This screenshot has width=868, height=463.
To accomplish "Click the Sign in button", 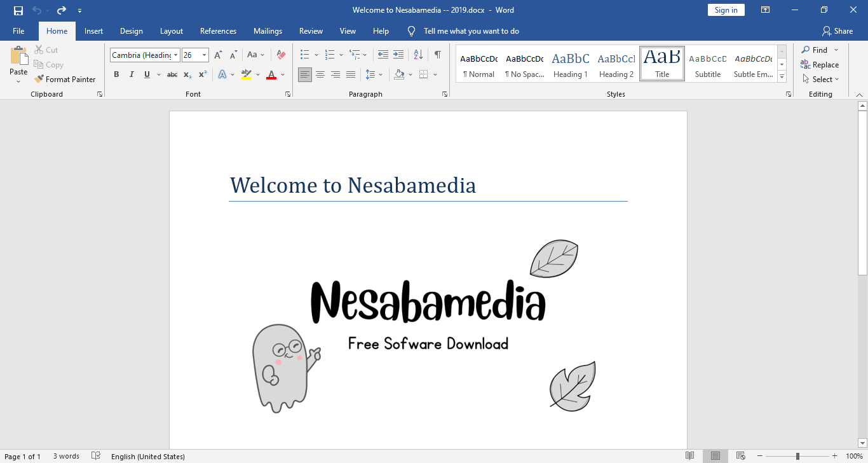I will tap(726, 10).
